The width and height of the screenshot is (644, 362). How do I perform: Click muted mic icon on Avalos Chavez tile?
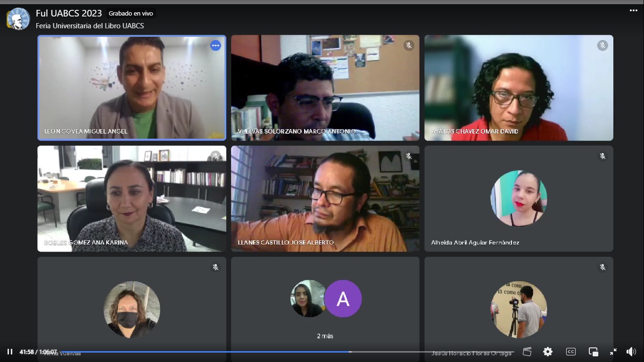[x=602, y=45]
